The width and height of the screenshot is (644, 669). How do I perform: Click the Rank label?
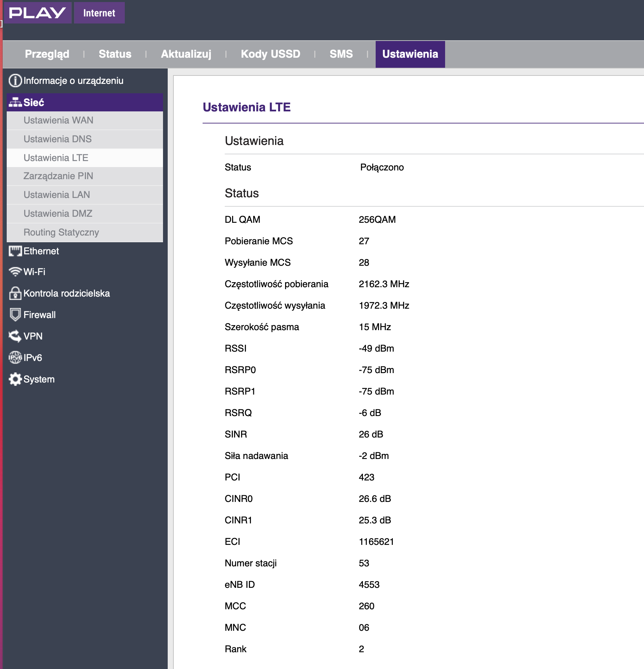pos(235,650)
